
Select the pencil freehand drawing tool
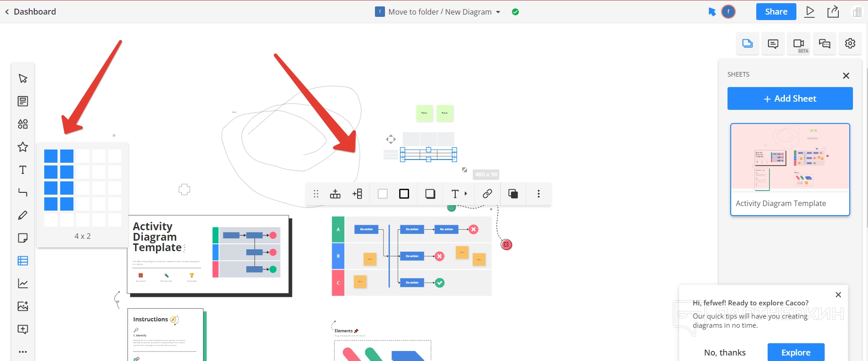click(x=23, y=215)
